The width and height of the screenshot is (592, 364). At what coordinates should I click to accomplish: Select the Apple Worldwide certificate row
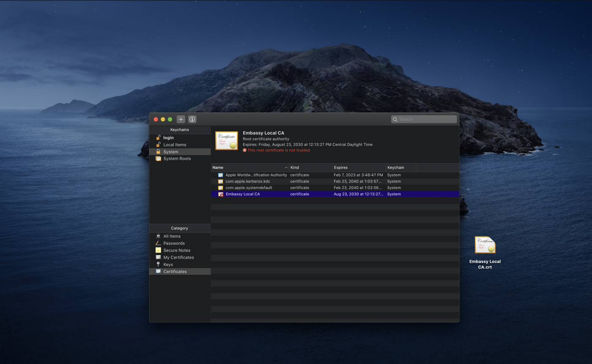point(256,175)
